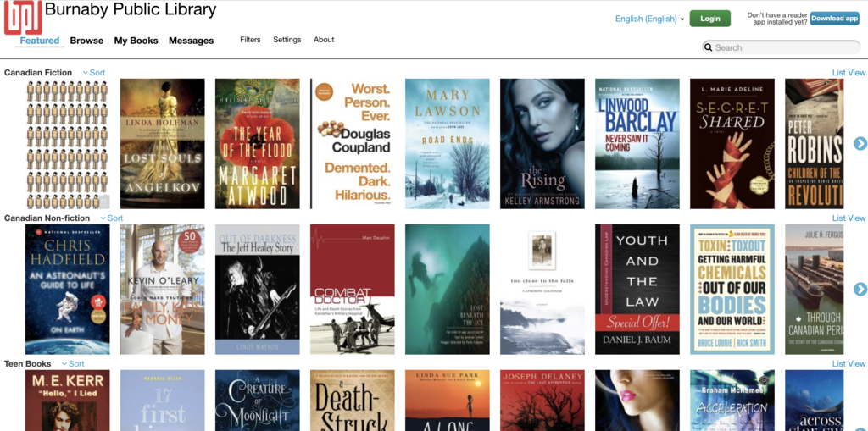Open the Settings menu item

[x=287, y=40]
